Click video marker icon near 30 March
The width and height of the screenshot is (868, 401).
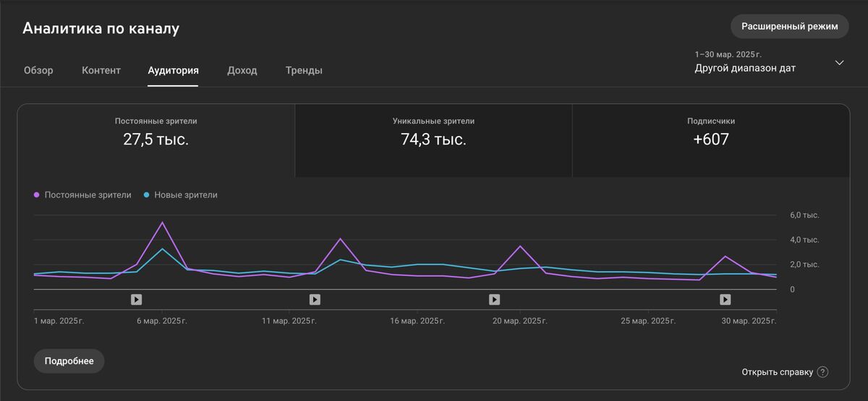[725, 299]
